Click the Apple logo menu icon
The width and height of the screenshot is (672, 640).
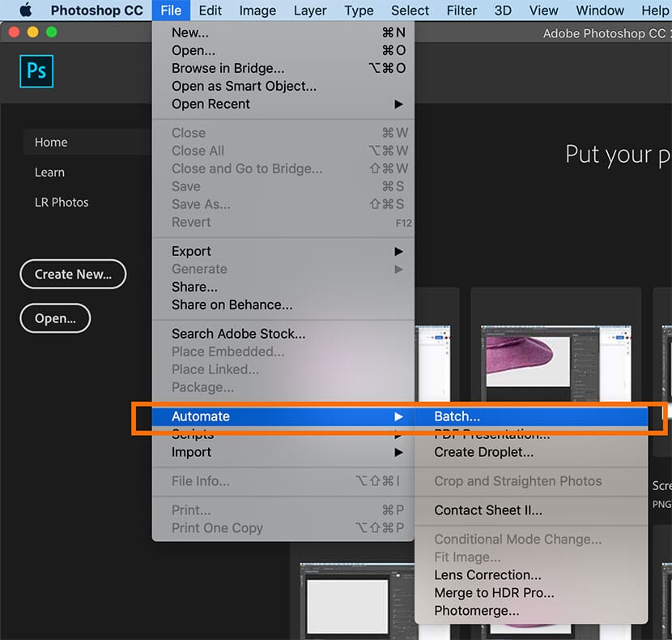click(x=25, y=11)
